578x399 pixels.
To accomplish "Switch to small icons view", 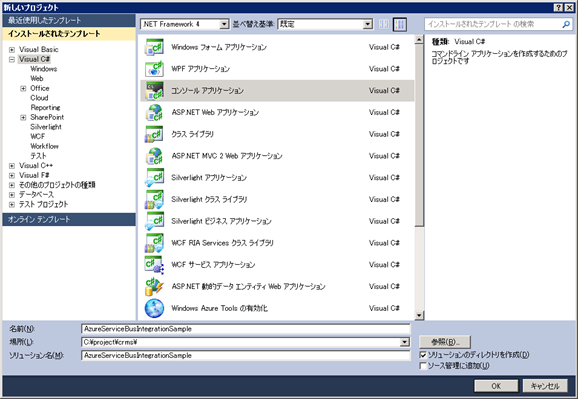I will [384, 24].
